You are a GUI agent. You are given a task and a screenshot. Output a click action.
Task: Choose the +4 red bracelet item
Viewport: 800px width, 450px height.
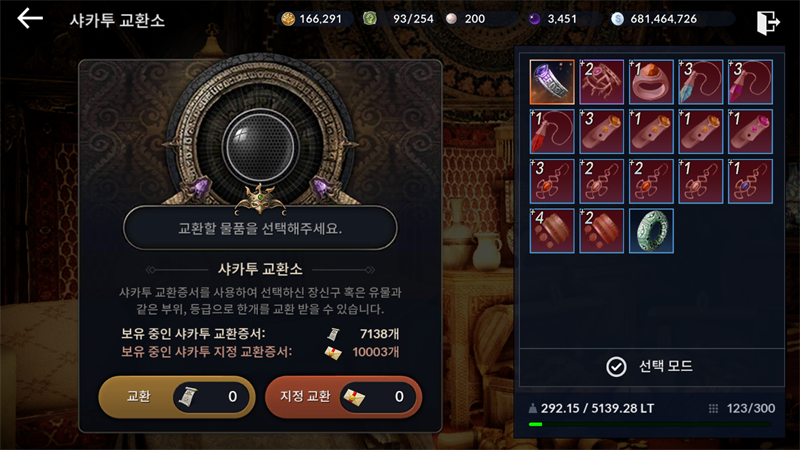552,231
